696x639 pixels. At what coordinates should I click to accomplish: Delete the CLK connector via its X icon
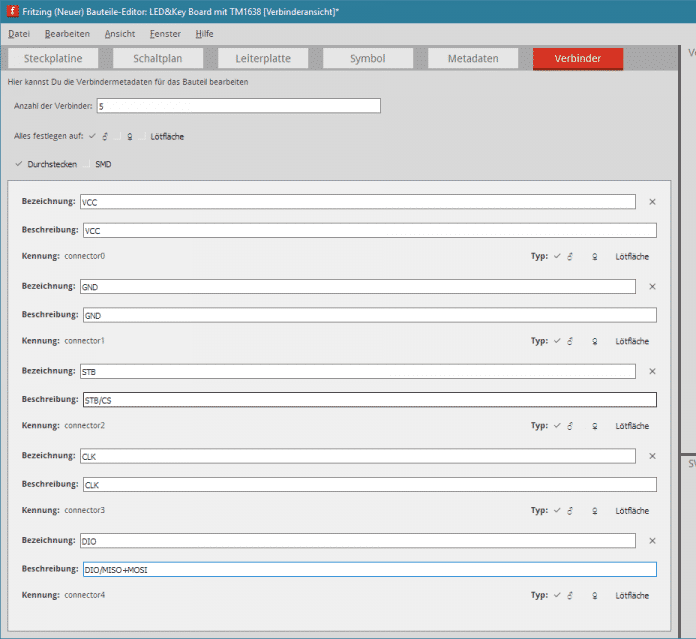[652, 456]
